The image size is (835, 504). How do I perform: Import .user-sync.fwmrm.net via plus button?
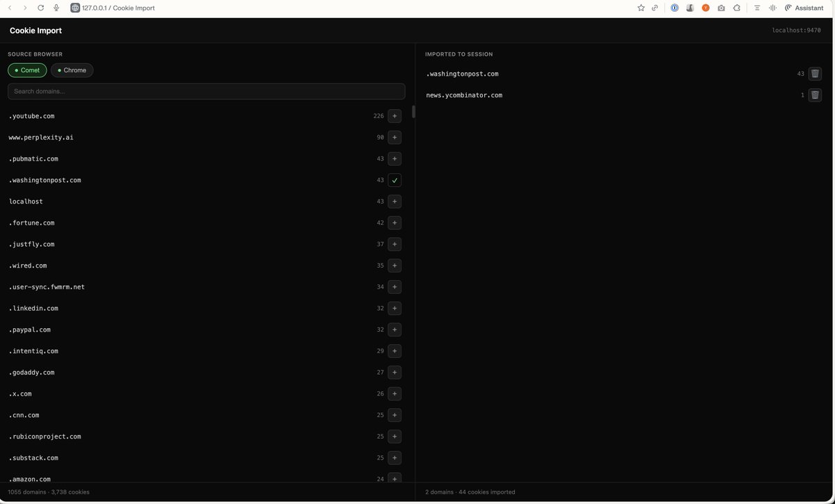pos(395,287)
